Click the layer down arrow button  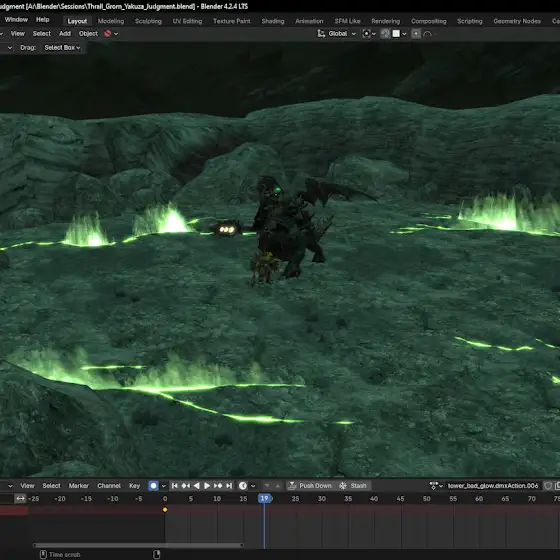pos(267,486)
